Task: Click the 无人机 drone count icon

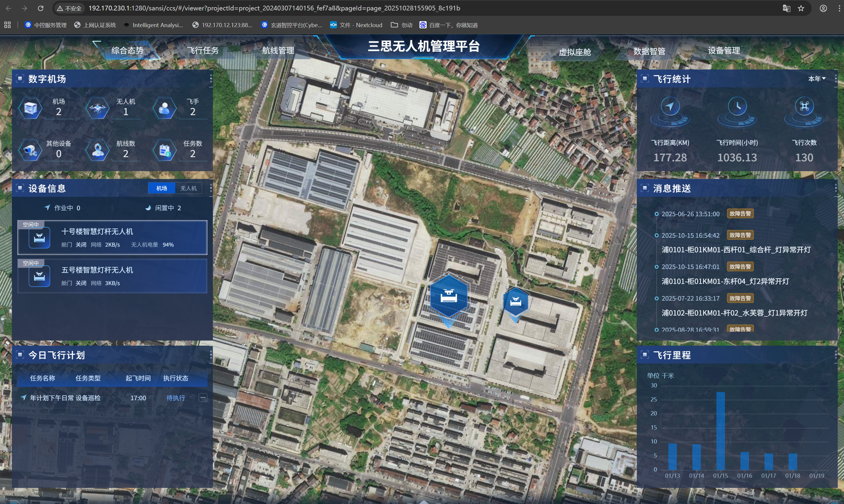Action: click(x=97, y=108)
